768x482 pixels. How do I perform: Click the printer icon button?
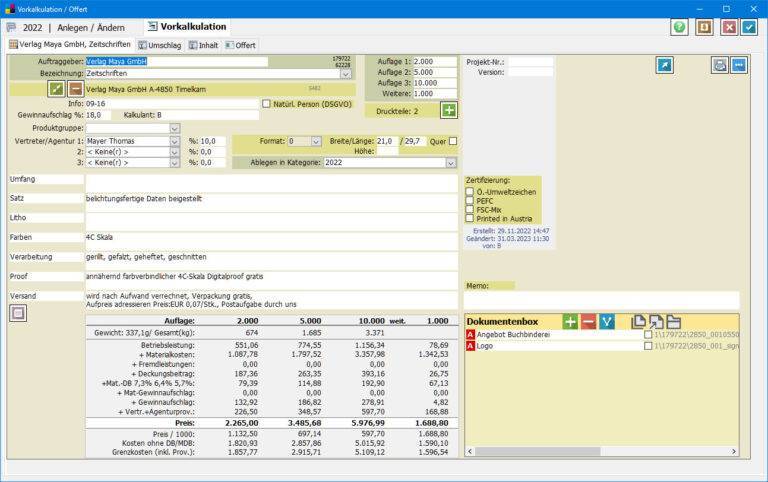point(720,65)
